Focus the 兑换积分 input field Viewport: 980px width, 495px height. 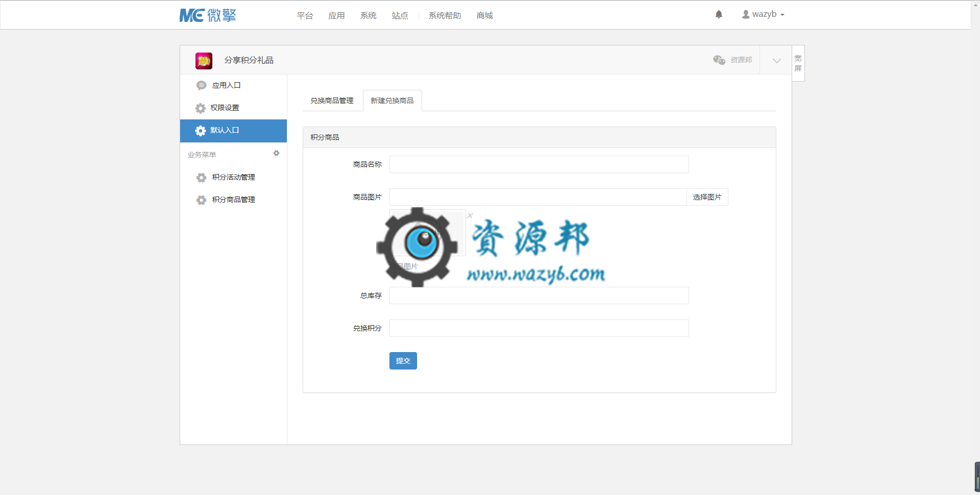coord(539,328)
